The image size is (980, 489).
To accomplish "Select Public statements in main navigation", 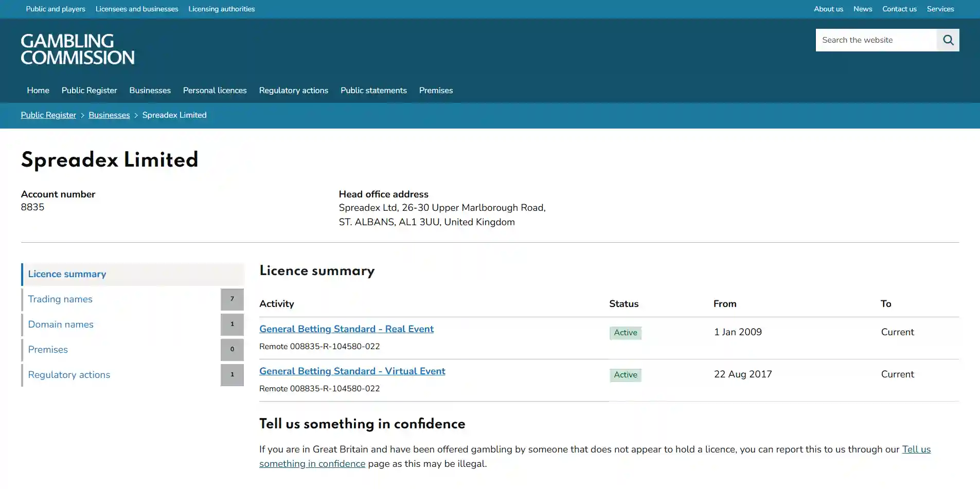I will coord(373,90).
